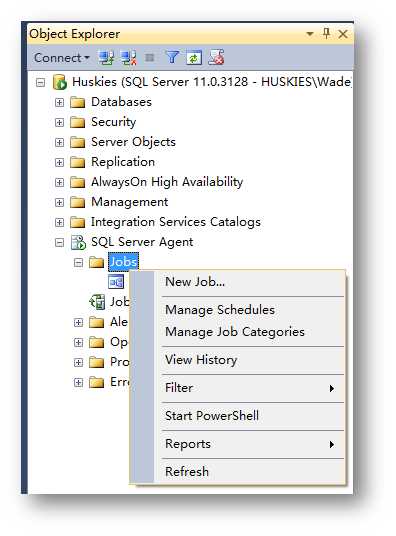Screen dimensions: 396x536
Task: Expand the Server Objects node
Action: (59, 142)
